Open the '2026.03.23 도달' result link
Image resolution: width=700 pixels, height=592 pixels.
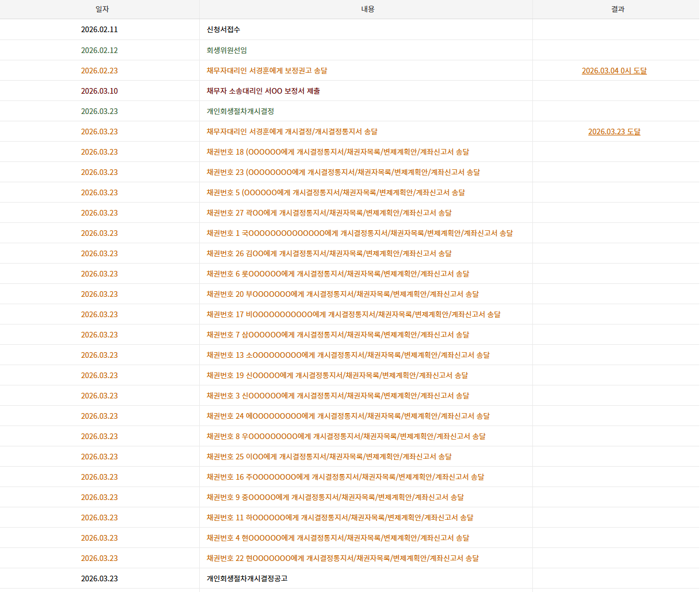click(x=614, y=131)
